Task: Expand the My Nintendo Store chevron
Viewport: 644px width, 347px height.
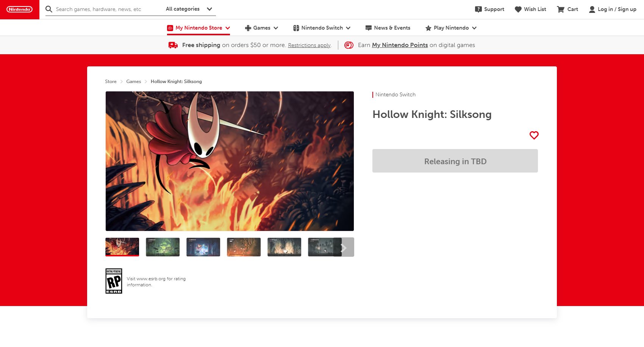Action: (228, 28)
